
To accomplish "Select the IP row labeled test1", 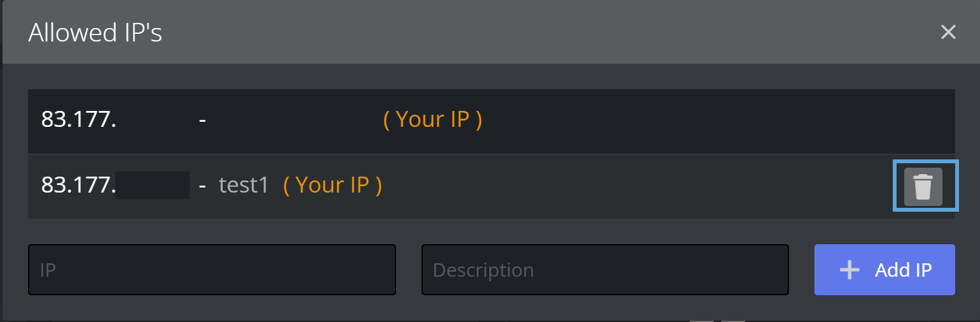I will coord(573,186).
